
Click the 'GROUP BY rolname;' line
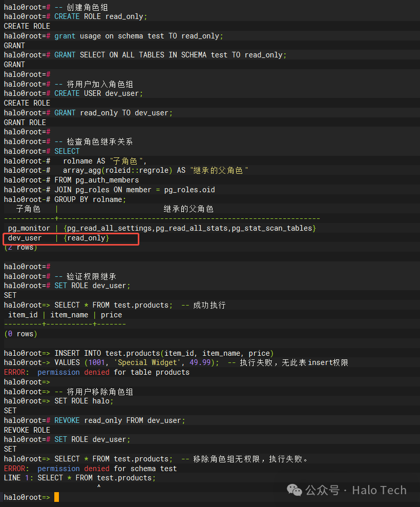coord(90,199)
